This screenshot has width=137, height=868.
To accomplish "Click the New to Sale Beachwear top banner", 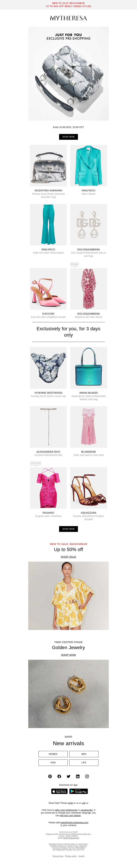I will 68,5.
